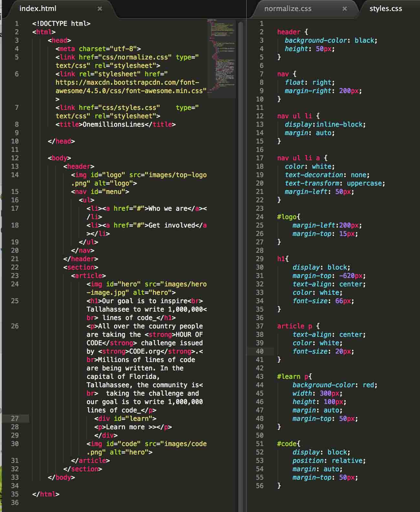Click the 'header {' selector in styles.css

pos(293,32)
